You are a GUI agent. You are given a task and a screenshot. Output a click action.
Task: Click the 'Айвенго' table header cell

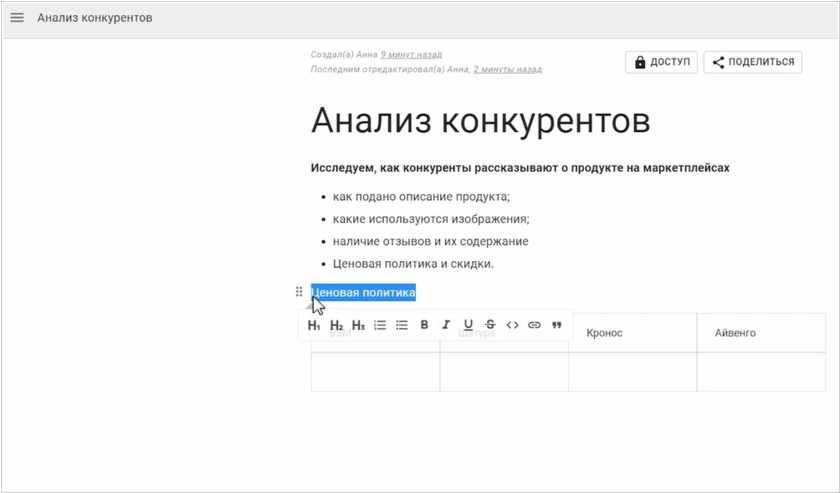point(735,333)
